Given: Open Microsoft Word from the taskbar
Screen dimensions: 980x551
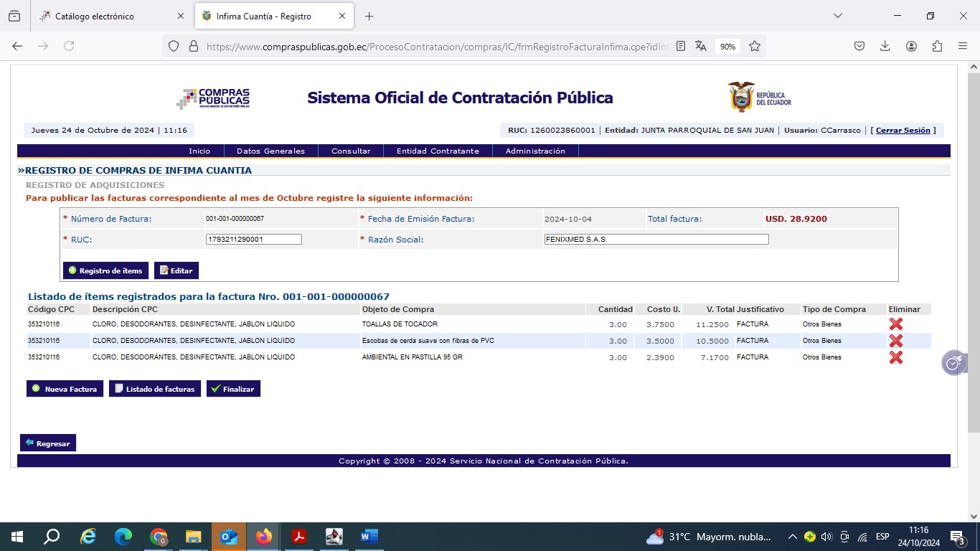Looking at the screenshot, I should pos(369,537).
